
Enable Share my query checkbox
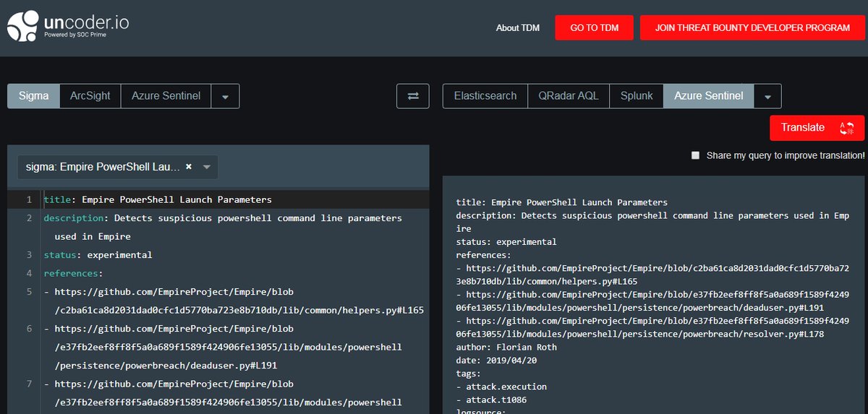695,155
